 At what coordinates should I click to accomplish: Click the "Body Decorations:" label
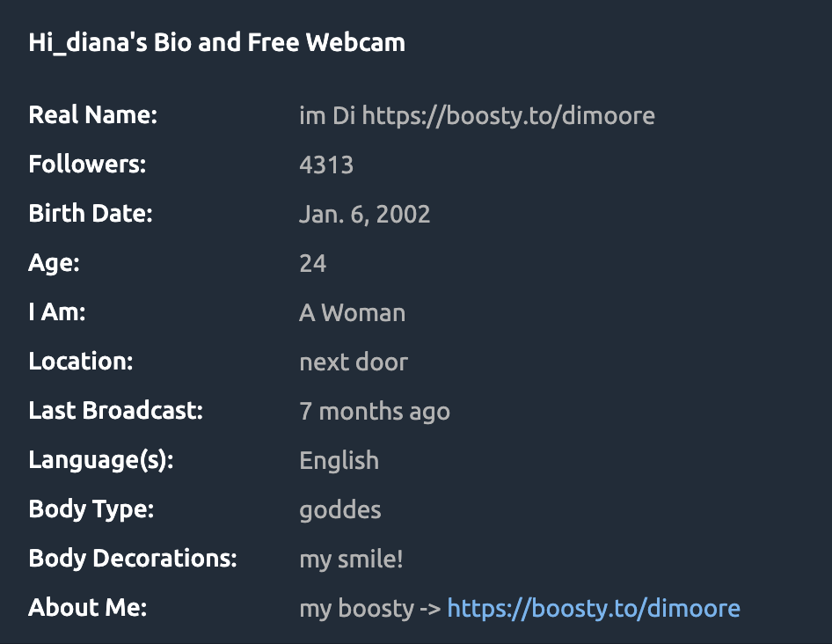tap(133, 559)
